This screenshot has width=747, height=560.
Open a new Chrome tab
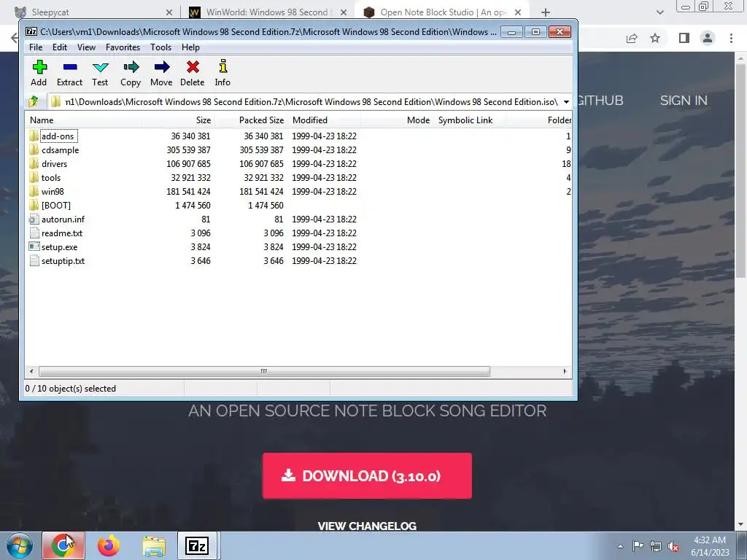(546, 12)
